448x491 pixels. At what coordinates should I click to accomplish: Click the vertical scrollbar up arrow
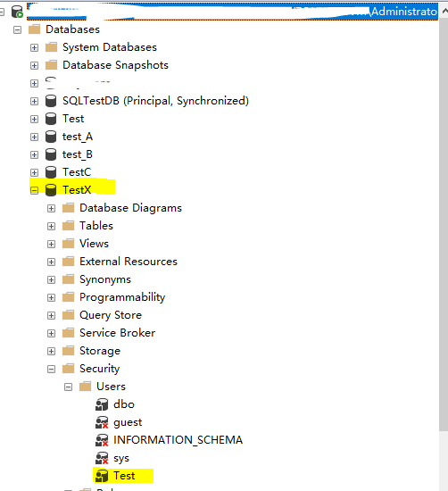point(444,12)
